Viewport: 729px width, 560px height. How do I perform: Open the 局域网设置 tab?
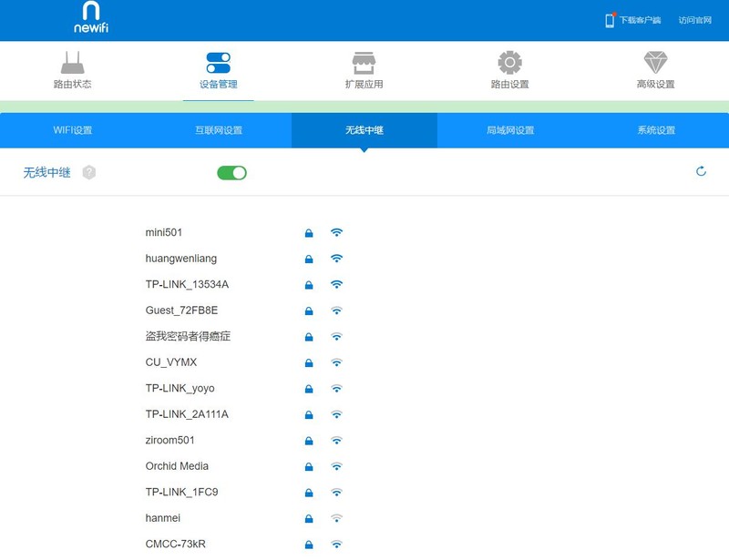[510, 130]
